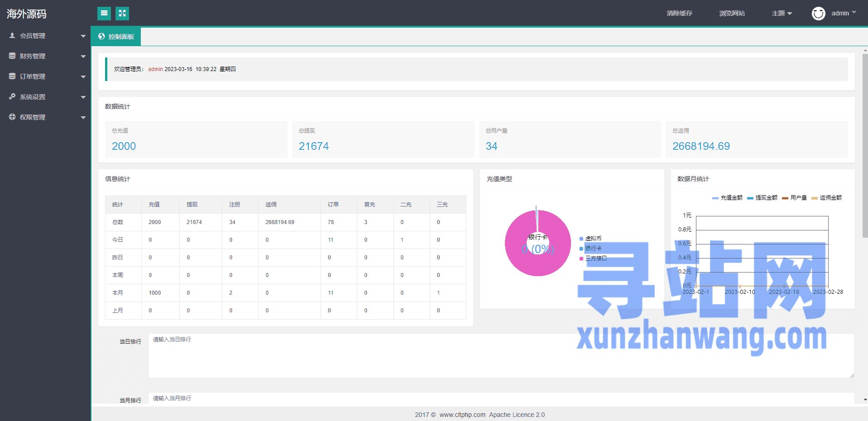The width and height of the screenshot is (868, 421).
Task: Click the 虚拟币 legend color swatch
Action: click(581, 239)
